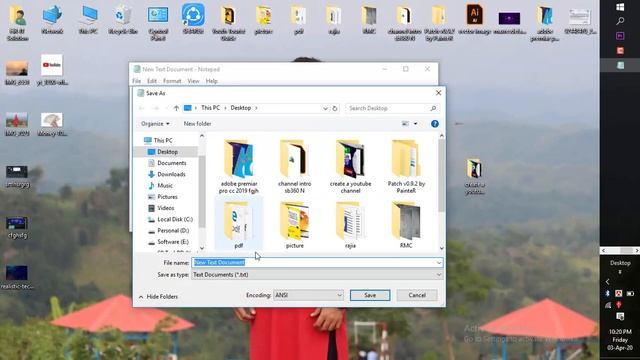
Task: Click the Control Panel desktop icon
Action: (158, 22)
